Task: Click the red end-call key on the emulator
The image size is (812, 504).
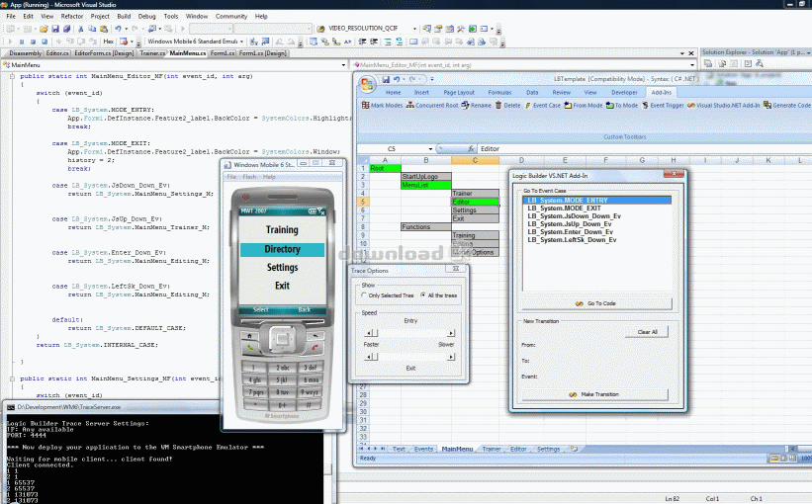Action: (x=315, y=347)
